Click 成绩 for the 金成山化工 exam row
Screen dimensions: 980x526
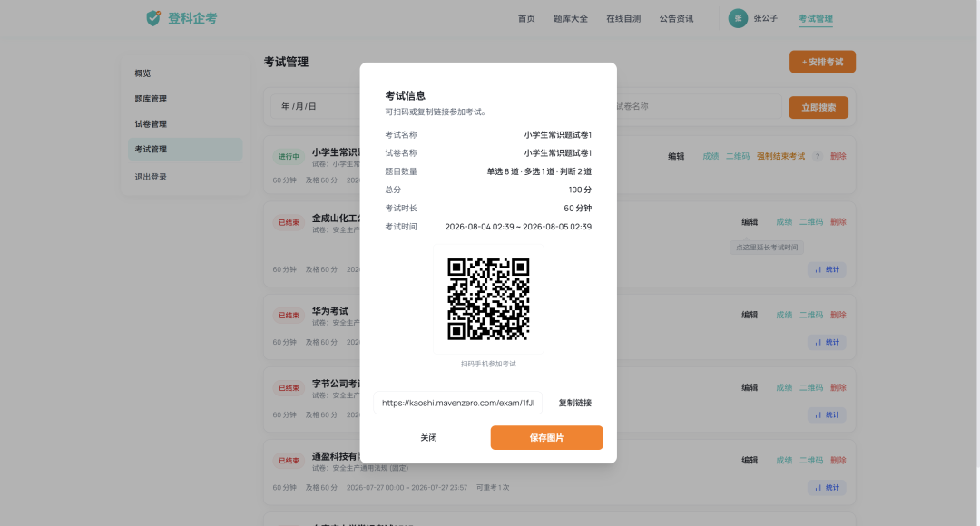(784, 222)
